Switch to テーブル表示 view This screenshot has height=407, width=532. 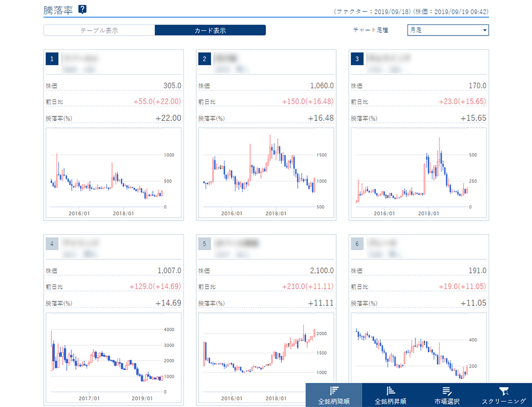[x=99, y=31]
